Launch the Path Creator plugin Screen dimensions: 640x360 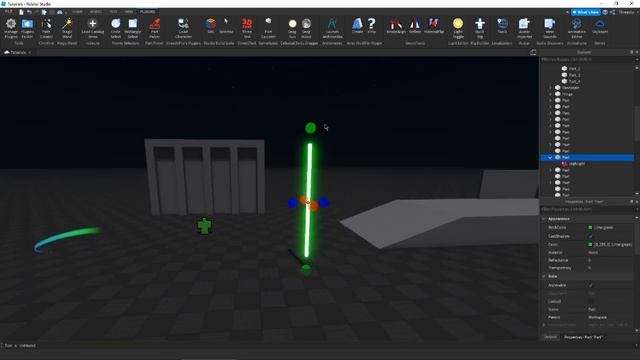point(46,28)
